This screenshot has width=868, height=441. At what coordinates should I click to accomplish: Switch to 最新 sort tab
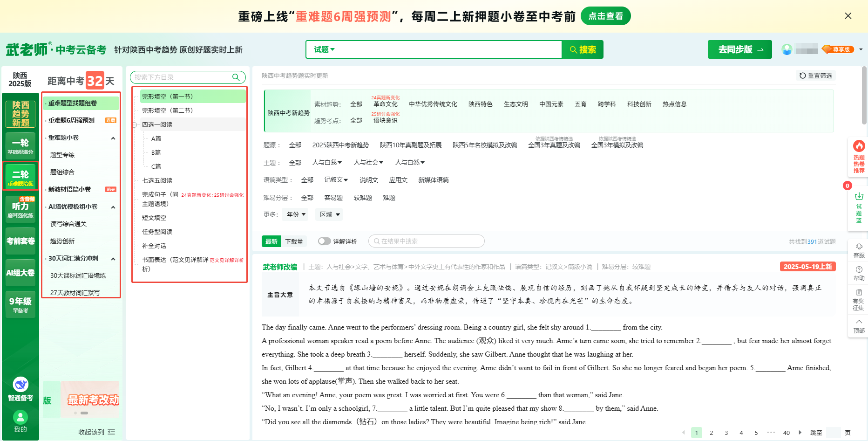pyautogui.click(x=271, y=241)
